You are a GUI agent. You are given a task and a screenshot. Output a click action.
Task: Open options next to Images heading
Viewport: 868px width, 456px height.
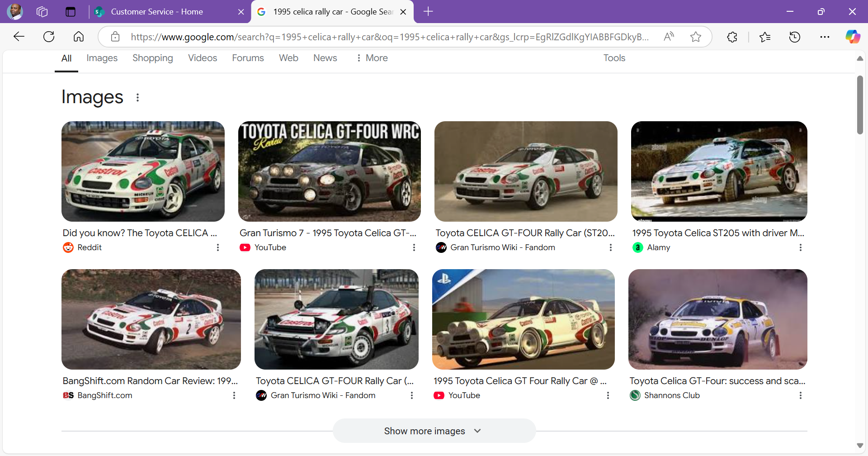(x=137, y=97)
